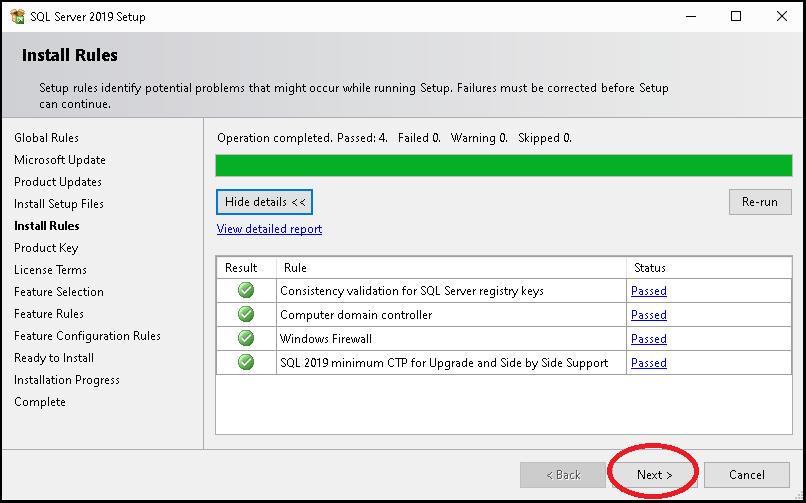
Task: Minimize the SQL Server 2019 Setup window
Action: 690,16
